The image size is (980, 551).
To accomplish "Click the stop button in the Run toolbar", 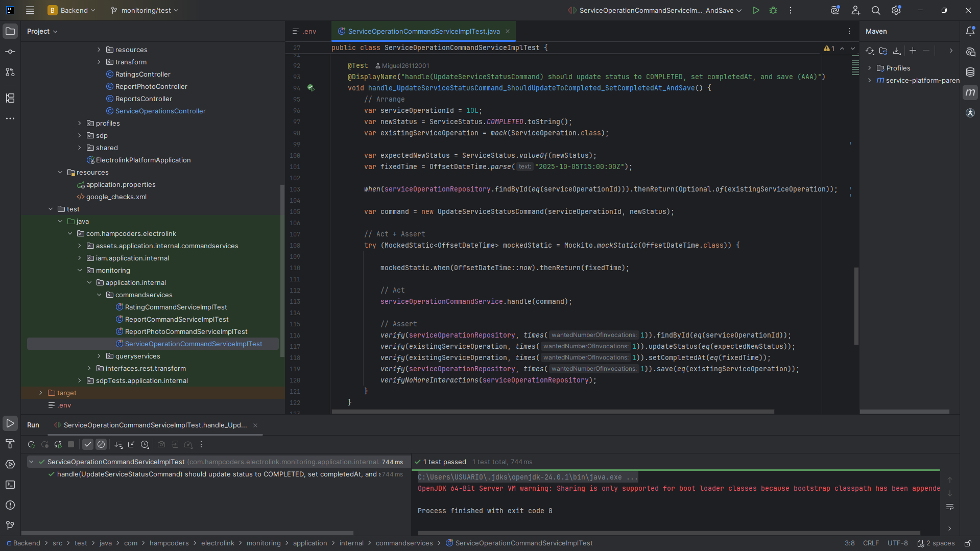I will (71, 445).
